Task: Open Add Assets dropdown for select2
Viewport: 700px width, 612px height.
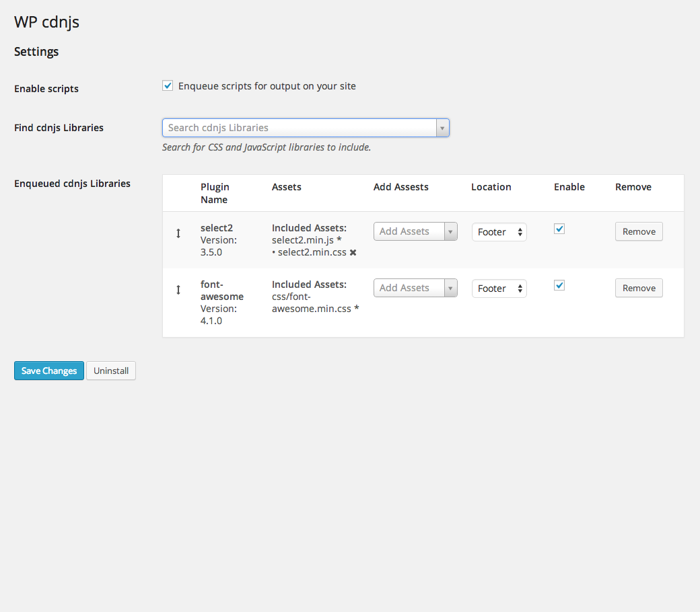Action: [x=415, y=231]
